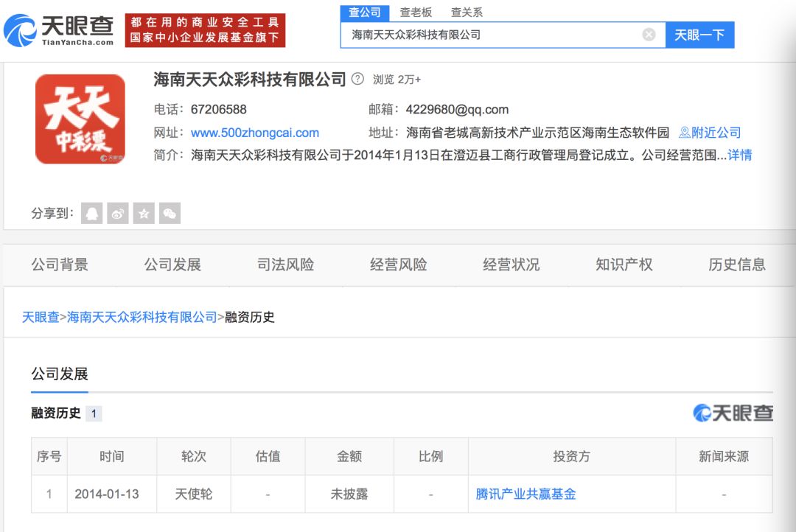Image resolution: width=796 pixels, height=532 pixels.
Task: Open the 公司背景 navigation tab
Action: (x=60, y=265)
